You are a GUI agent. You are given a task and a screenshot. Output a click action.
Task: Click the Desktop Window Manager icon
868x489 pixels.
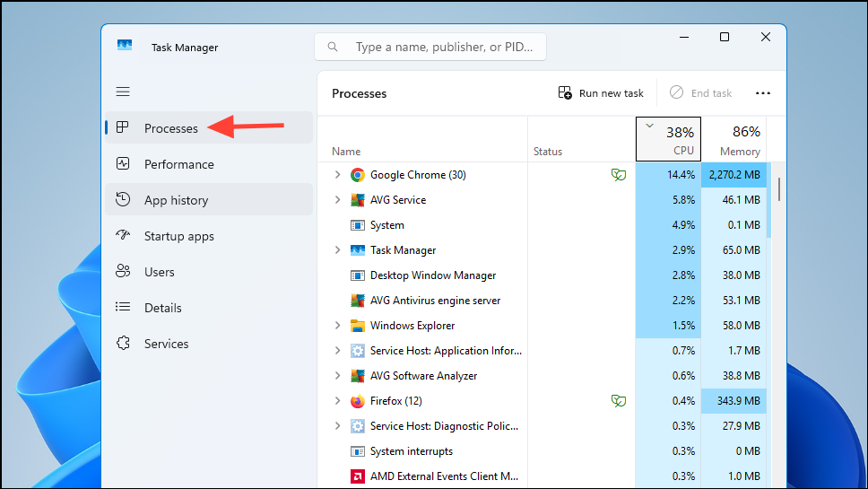point(358,275)
